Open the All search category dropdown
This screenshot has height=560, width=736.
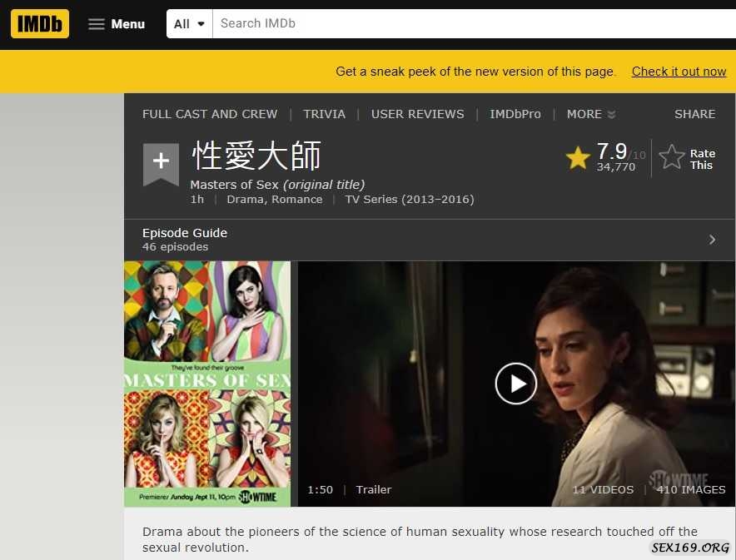click(189, 24)
